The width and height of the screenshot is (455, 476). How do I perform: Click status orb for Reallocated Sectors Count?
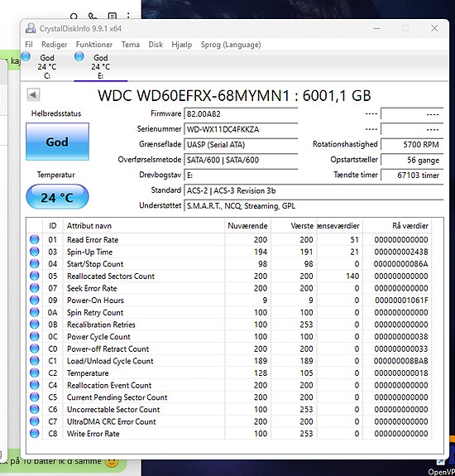(x=35, y=276)
